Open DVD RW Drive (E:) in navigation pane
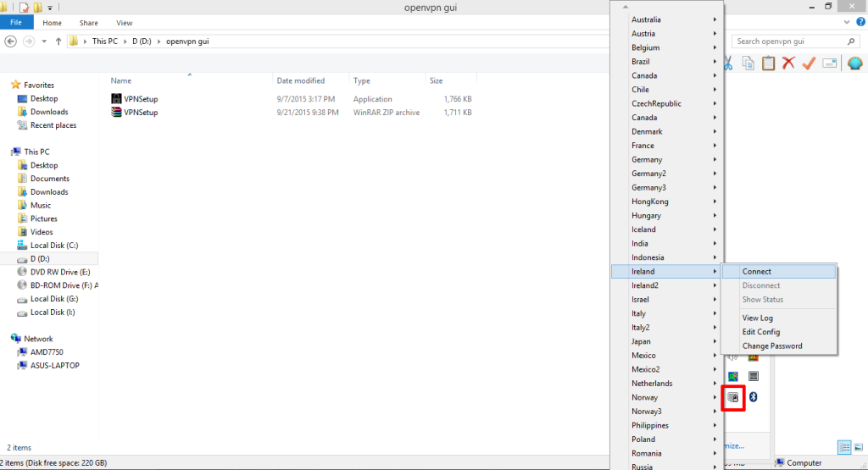 [60, 272]
